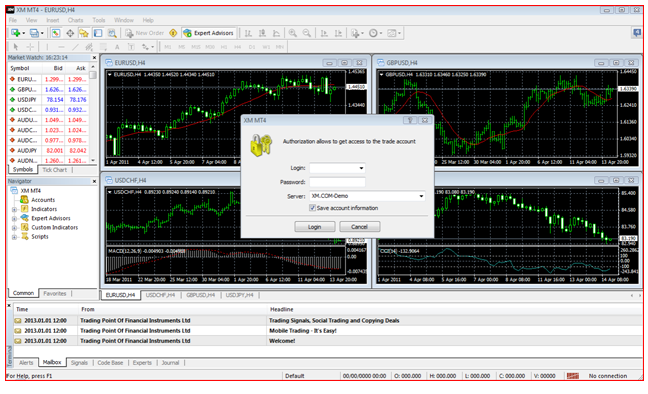This screenshot has width=648, height=394.
Task: Toggle the Chart Shift toolbar icon
Action: point(338,33)
